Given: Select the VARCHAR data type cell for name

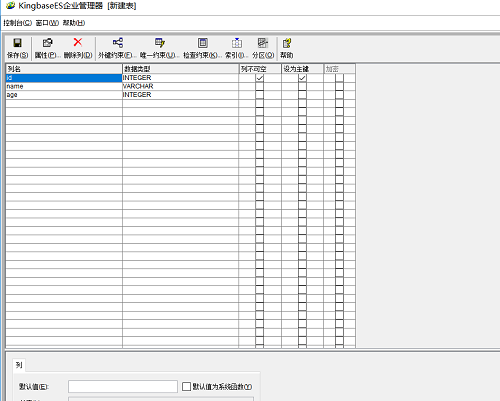Looking at the screenshot, I should tap(180, 86).
